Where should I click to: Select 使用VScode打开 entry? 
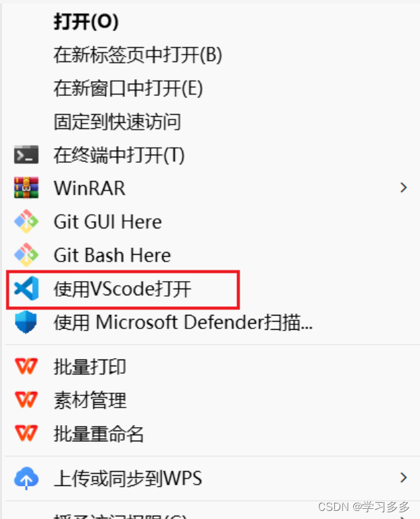(123, 289)
